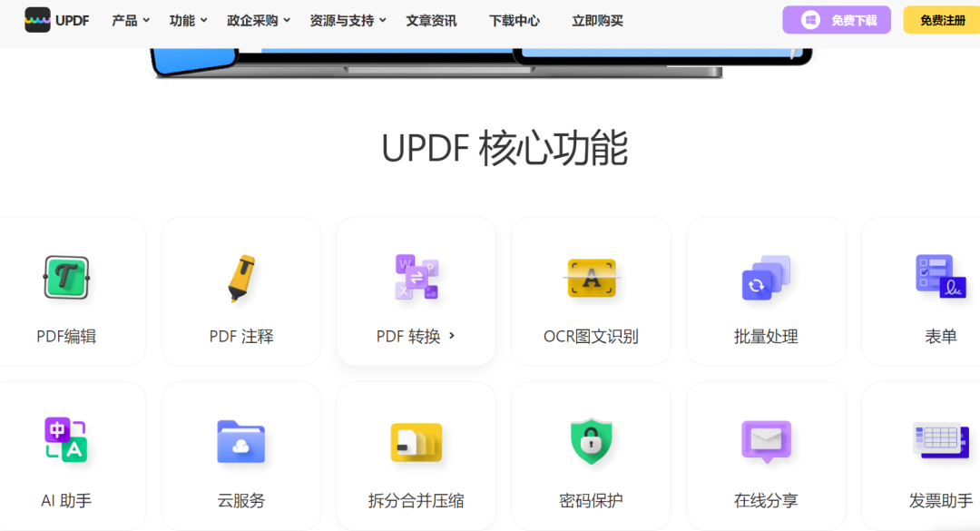
Task: Open the PDF 注释 text label
Action: 241,337
